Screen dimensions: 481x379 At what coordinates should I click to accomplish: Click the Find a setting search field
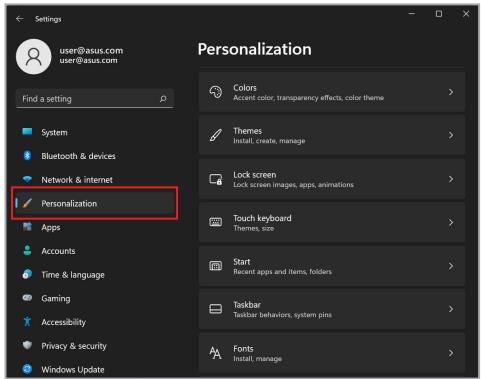(x=95, y=99)
